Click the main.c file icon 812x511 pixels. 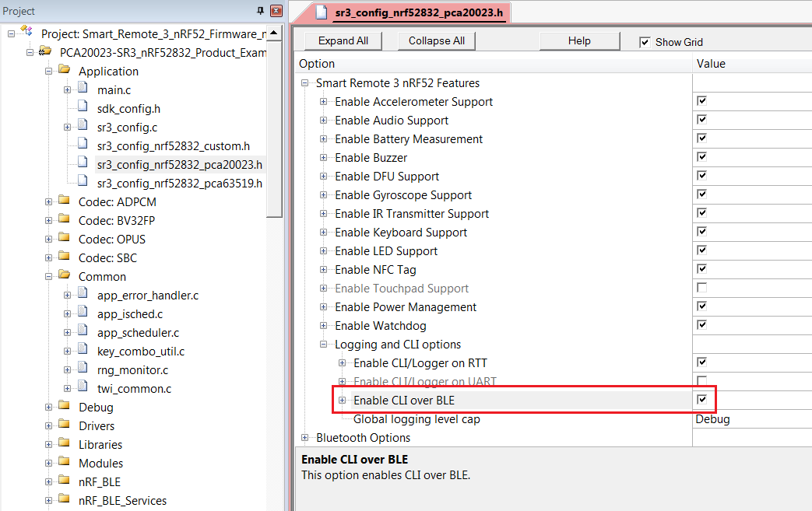(x=83, y=89)
